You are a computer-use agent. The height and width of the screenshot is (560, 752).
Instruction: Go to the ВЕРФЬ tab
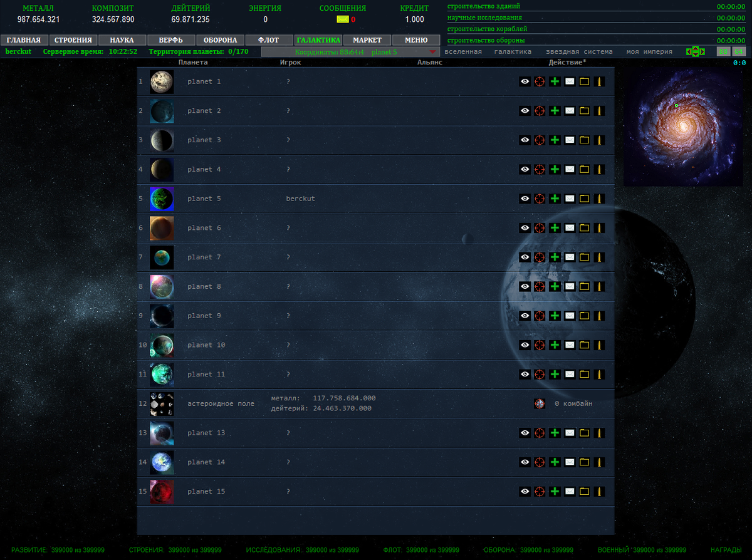170,40
